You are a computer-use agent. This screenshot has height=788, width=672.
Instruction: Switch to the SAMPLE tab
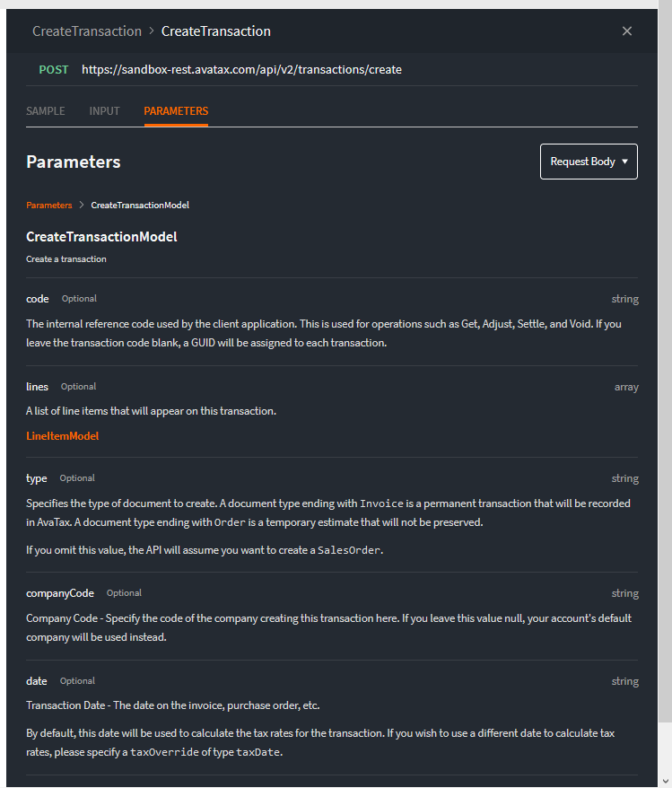(46, 111)
